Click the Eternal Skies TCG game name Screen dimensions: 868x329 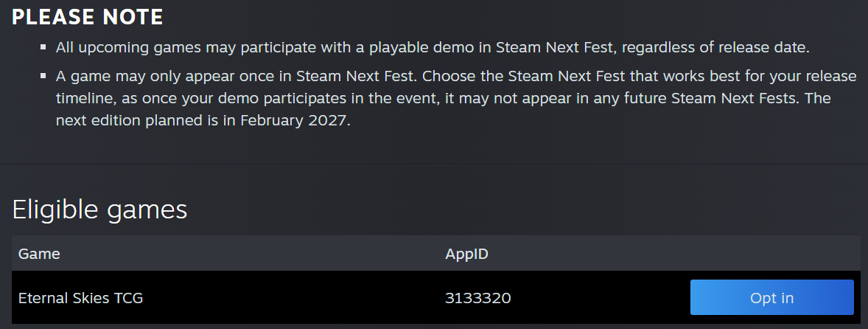pos(80,298)
